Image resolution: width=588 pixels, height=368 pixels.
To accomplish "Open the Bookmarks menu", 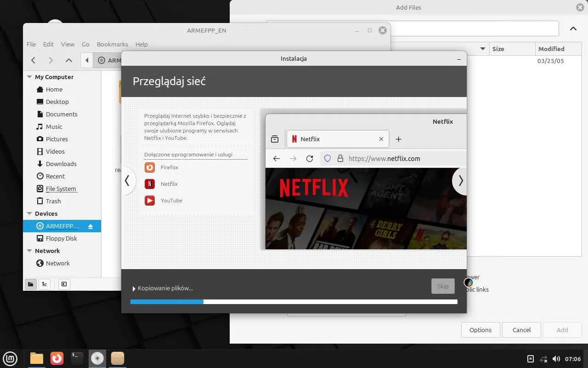I will point(113,44).
